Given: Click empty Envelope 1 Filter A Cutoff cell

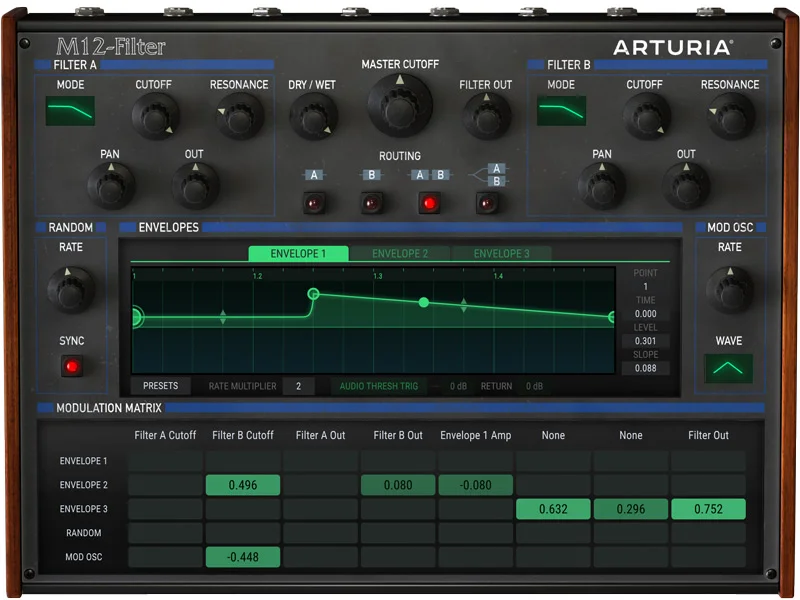Looking at the screenshot, I should coord(165,461).
